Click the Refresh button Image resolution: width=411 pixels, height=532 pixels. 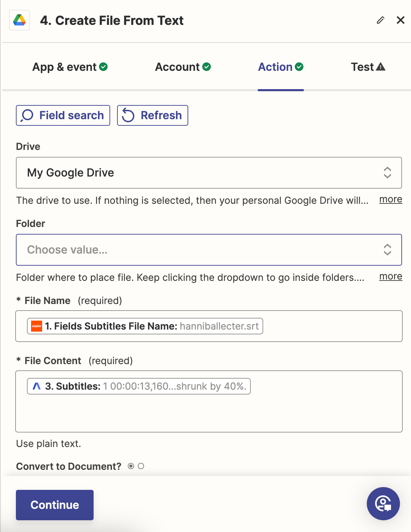coord(153,115)
